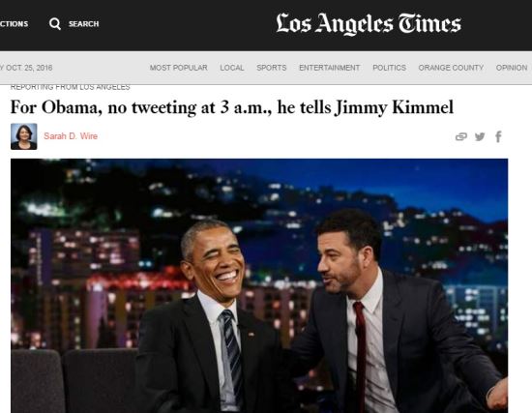532x413 pixels.
Task: Navigate to the Sports section
Action: point(272,68)
